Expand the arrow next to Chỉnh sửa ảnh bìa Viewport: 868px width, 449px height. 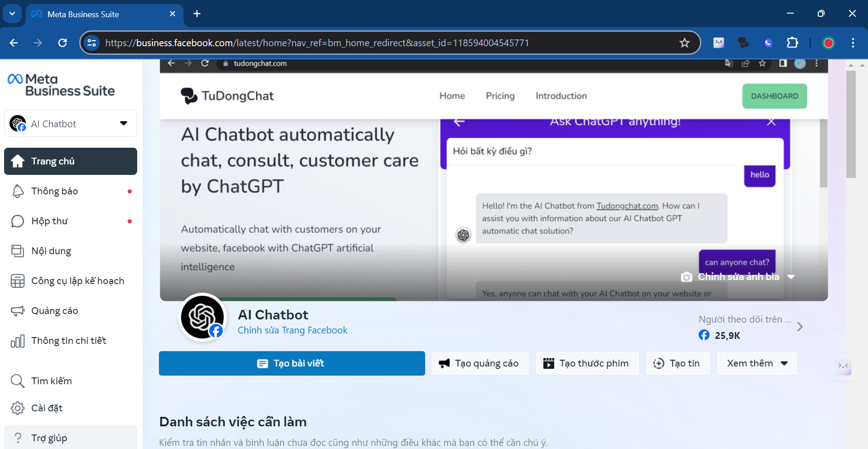point(791,277)
